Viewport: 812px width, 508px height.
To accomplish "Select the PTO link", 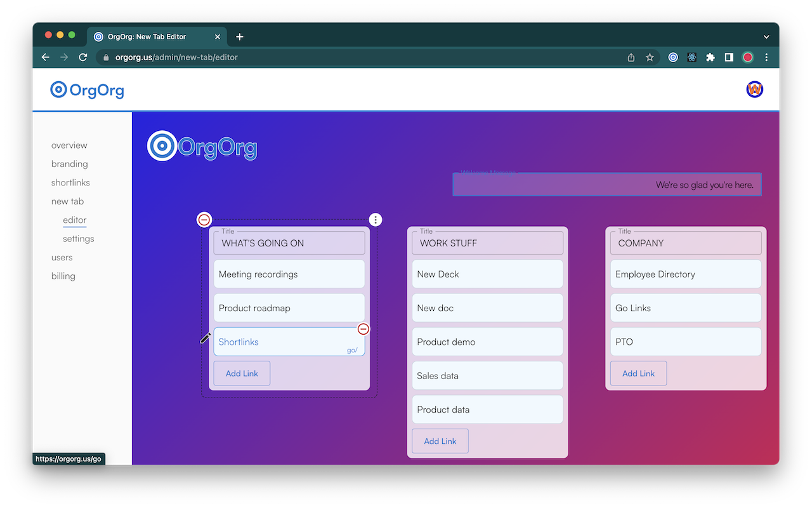I will 686,342.
